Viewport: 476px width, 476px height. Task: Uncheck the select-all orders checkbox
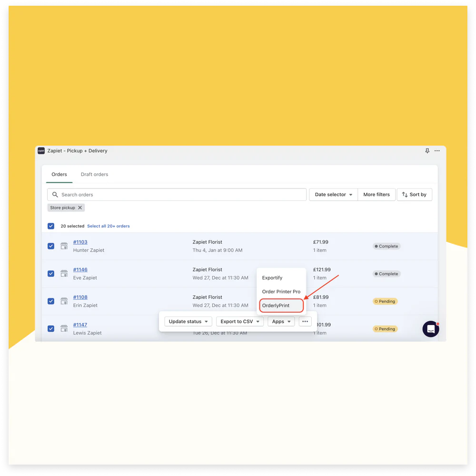click(x=51, y=226)
